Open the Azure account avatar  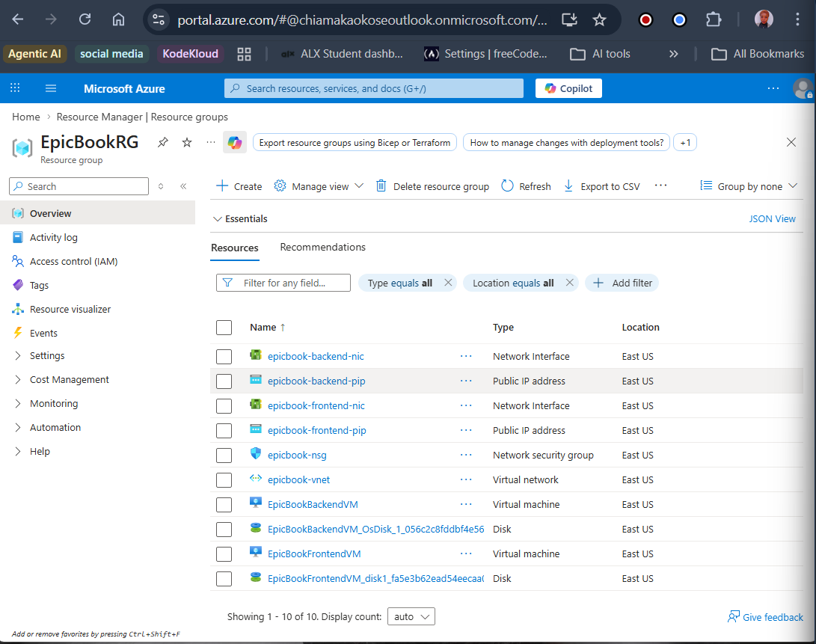point(803,88)
